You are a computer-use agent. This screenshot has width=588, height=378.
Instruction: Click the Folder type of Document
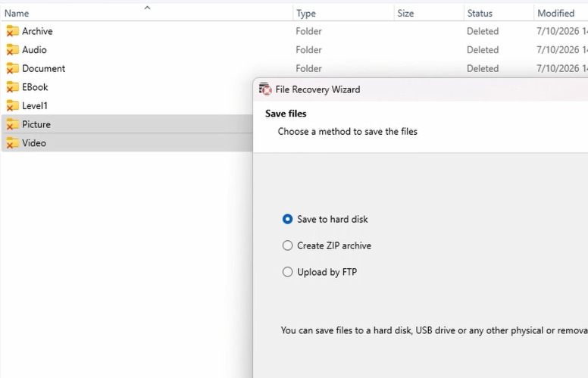308,69
